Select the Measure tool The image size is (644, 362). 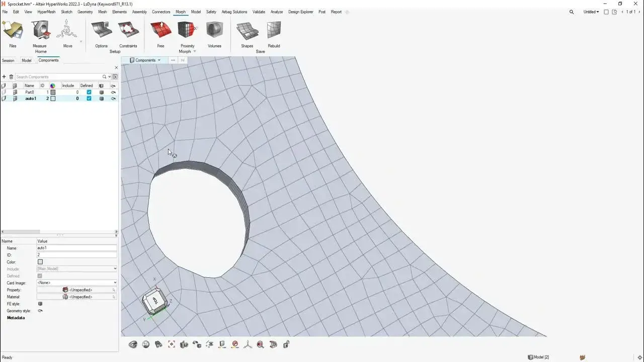tap(40, 33)
